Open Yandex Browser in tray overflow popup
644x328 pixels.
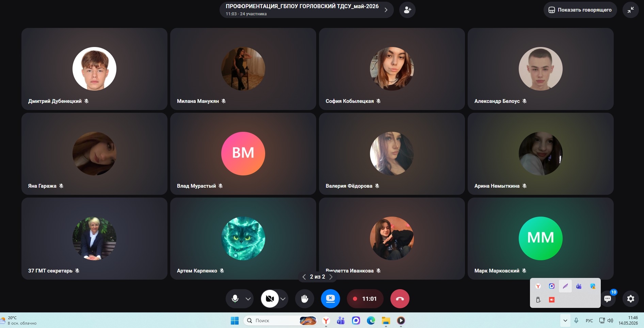(x=538, y=286)
